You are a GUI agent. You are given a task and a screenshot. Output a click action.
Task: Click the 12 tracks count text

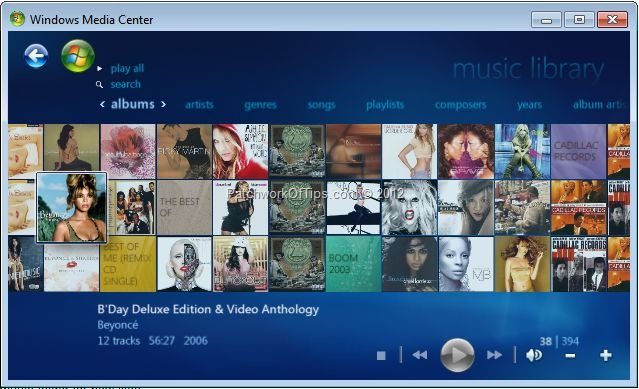click(119, 341)
